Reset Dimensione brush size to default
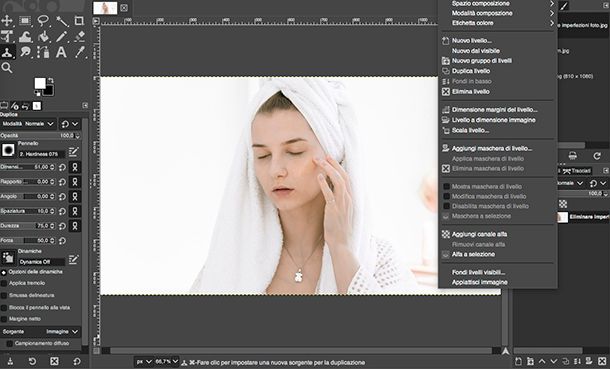The width and height of the screenshot is (610, 369). click(62, 167)
